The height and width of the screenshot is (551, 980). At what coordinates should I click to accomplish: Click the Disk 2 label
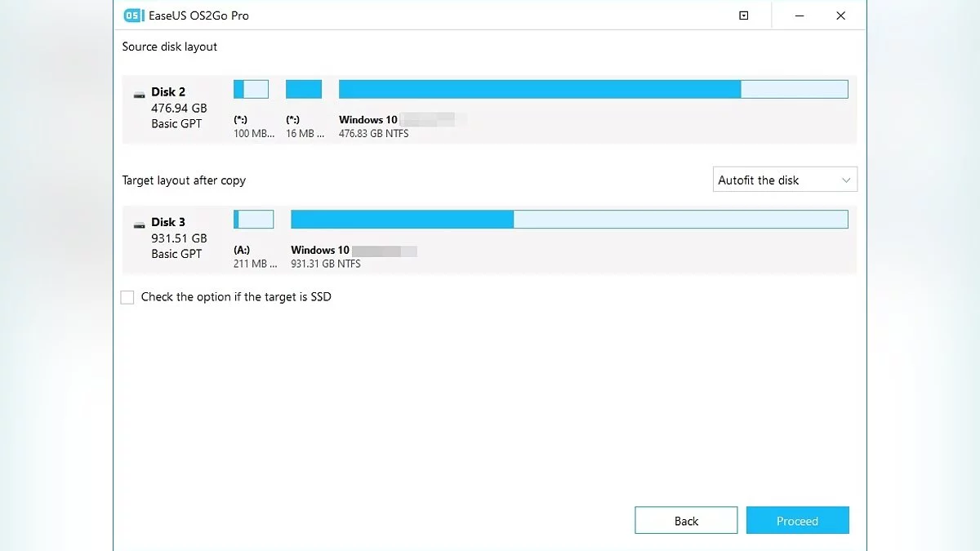168,92
